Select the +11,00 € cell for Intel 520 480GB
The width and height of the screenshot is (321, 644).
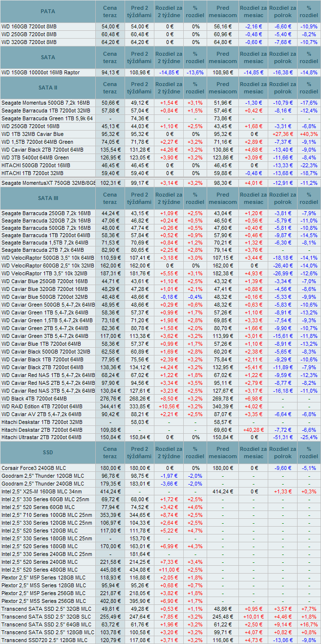point(170,570)
